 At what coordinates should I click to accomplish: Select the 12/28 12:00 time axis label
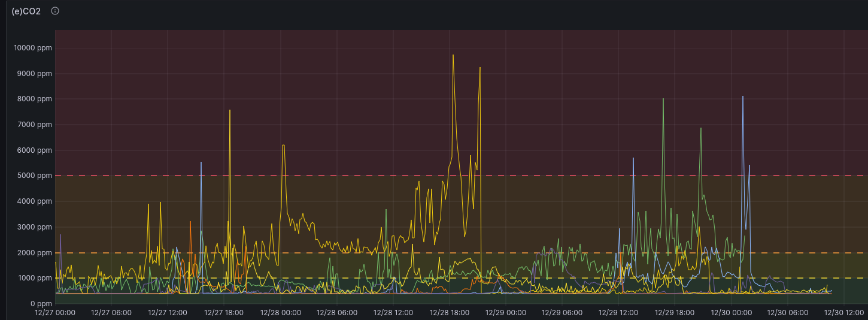click(393, 313)
